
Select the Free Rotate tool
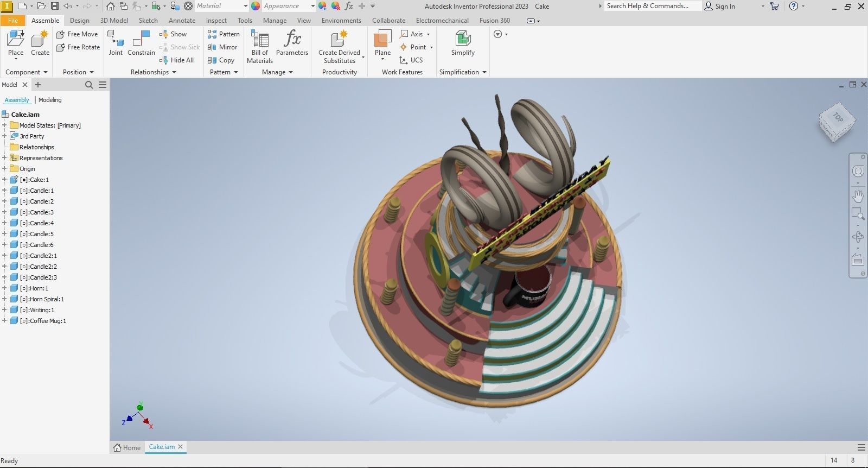point(78,47)
